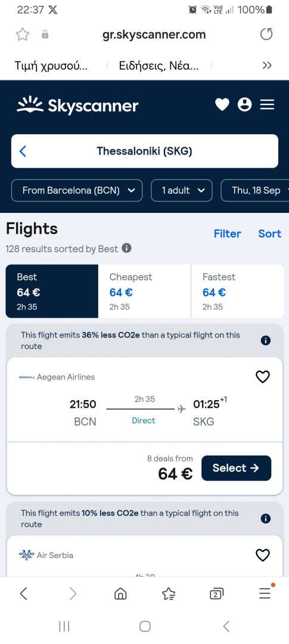The height and width of the screenshot is (644, 289).
Task: Open Skyscanner hamburger menu
Action: click(x=267, y=105)
